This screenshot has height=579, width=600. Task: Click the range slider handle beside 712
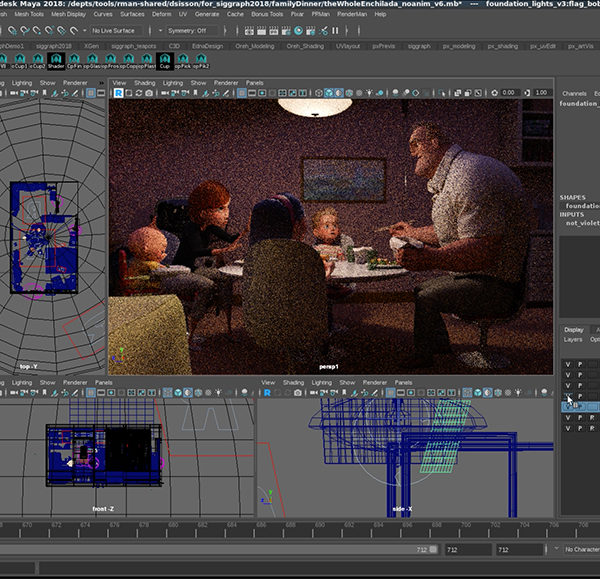click(x=433, y=550)
